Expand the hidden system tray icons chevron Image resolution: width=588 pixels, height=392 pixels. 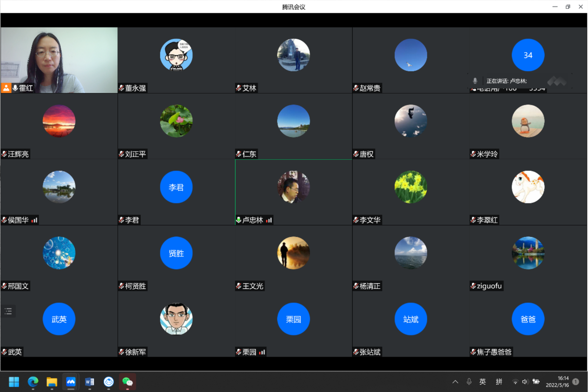455,382
